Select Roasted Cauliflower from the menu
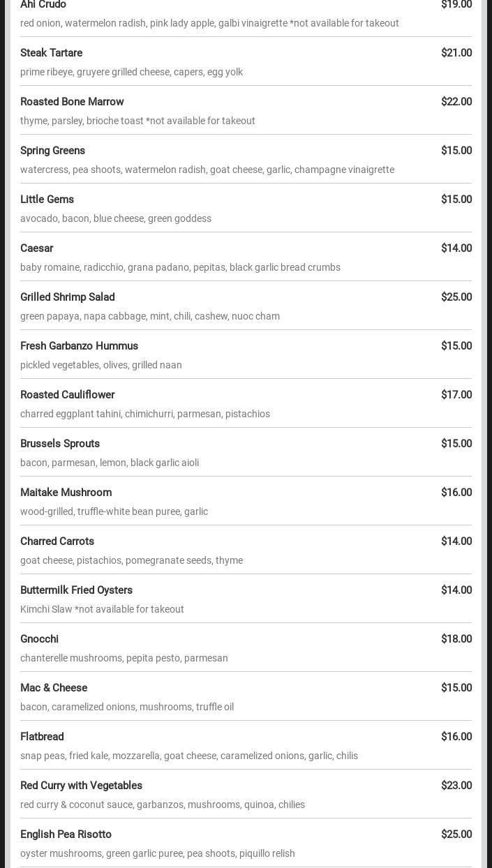The height and width of the screenshot is (868, 492). pyautogui.click(x=68, y=395)
